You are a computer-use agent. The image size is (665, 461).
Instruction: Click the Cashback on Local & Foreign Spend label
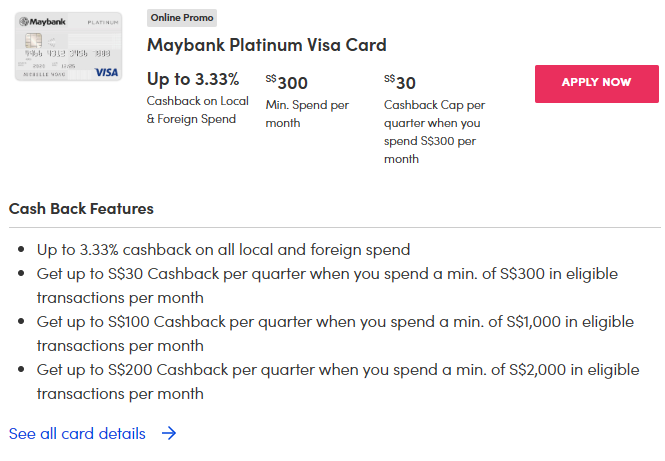pos(197,110)
